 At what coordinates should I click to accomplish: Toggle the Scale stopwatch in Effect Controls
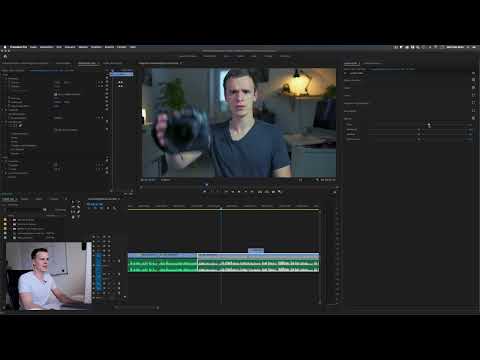click(9, 86)
